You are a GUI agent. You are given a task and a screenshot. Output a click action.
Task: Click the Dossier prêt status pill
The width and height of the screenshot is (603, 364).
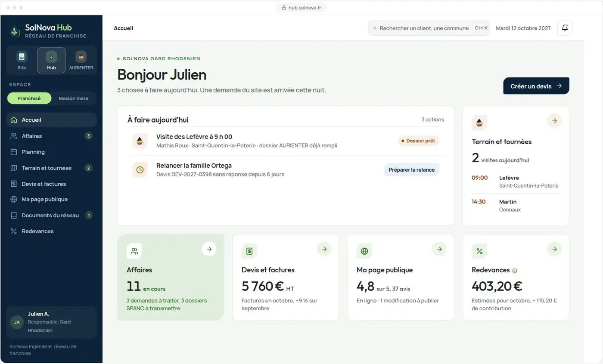pyautogui.click(x=418, y=141)
